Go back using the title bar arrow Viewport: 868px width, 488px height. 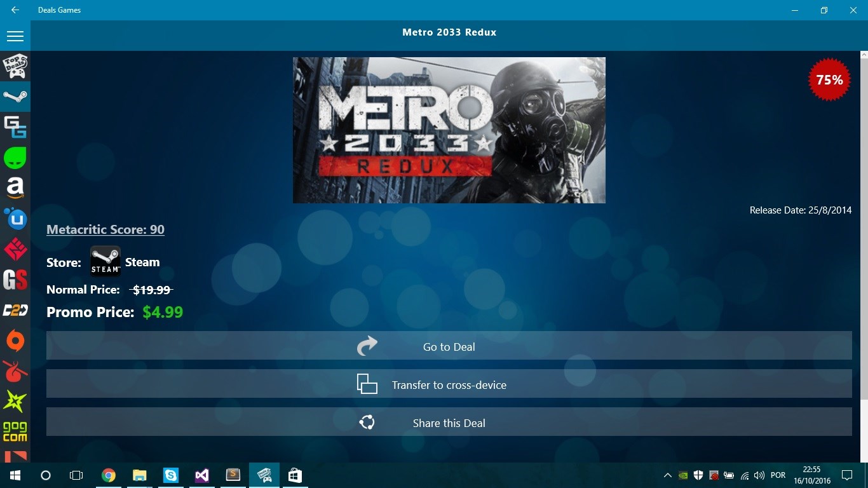(15, 10)
